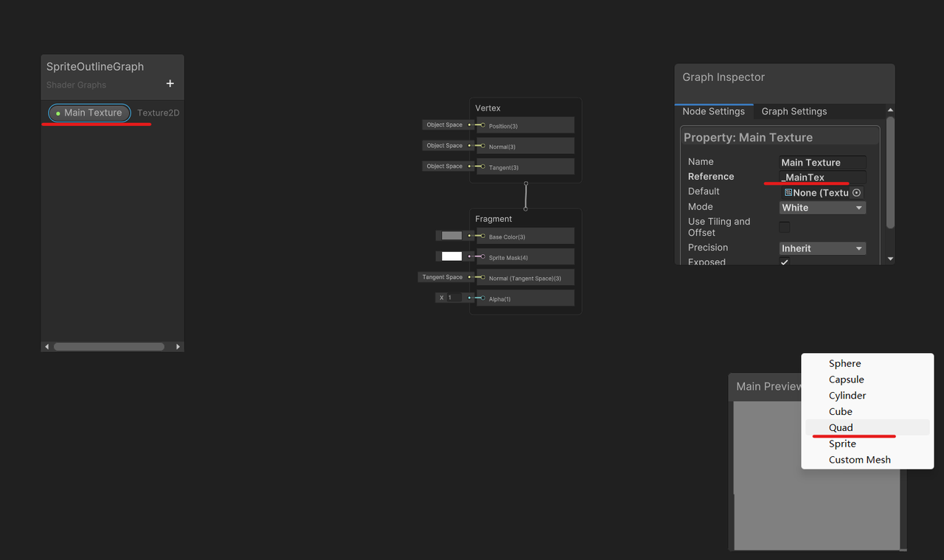The width and height of the screenshot is (944, 560).
Task: Open the Object Space dropdown for Tangent
Action: click(445, 167)
